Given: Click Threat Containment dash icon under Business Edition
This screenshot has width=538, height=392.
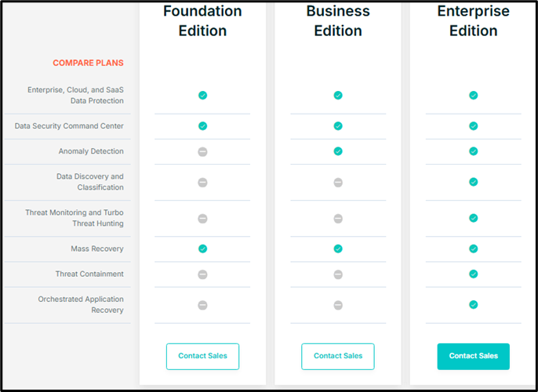Looking at the screenshot, I should 338,274.
